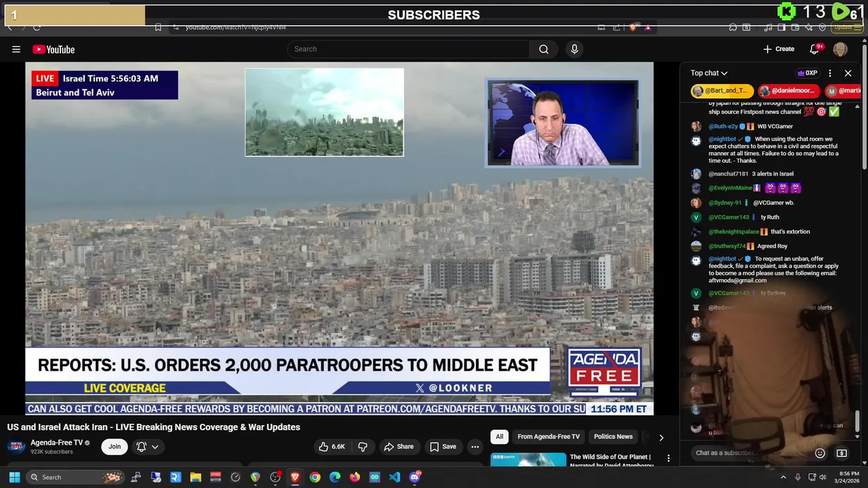Go to the YouTube home logo
The height and width of the screenshot is (488, 868).
pos(54,49)
